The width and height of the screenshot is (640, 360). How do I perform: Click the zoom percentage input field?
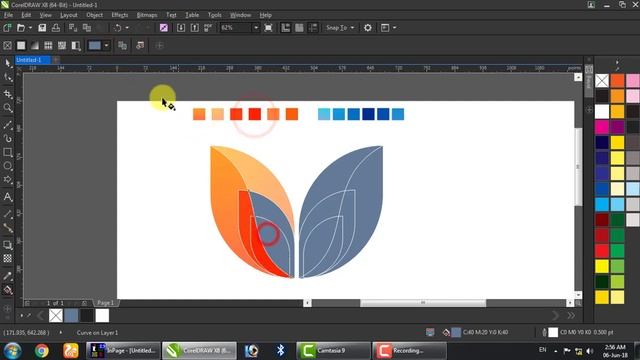click(x=236, y=28)
